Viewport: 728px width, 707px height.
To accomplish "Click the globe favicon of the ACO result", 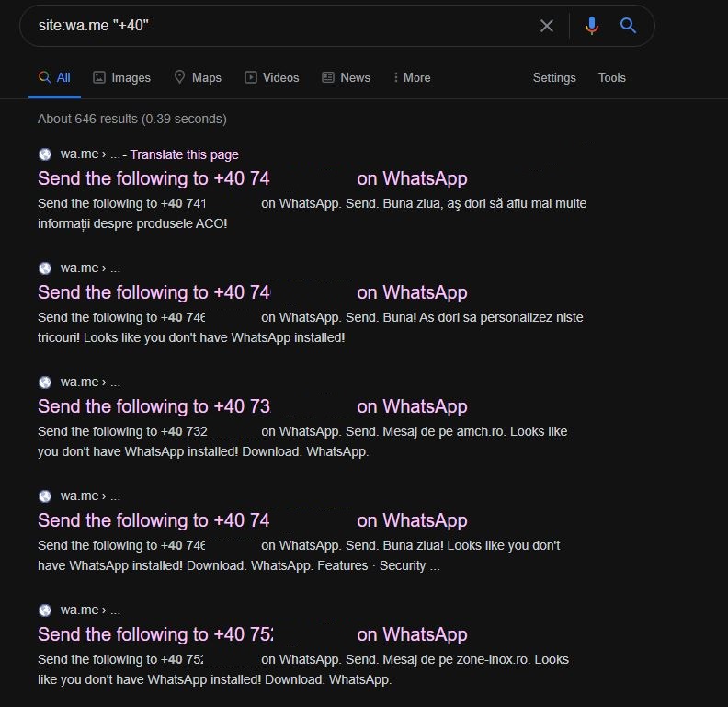I will pyautogui.click(x=45, y=154).
